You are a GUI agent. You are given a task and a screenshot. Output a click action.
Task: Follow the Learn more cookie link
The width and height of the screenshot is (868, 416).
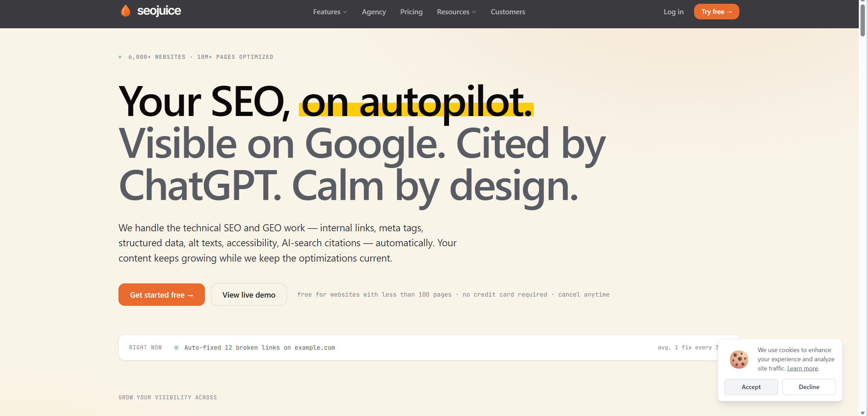802,368
